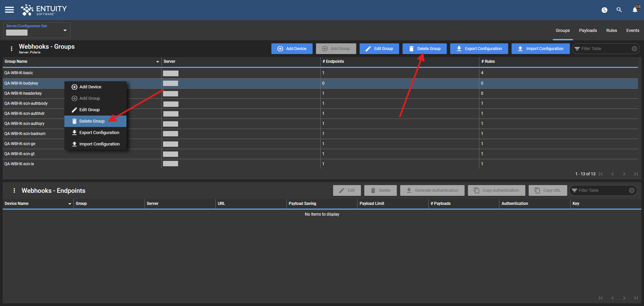Go to first page of Groups table
The width and height of the screenshot is (644, 306).
coord(601,174)
